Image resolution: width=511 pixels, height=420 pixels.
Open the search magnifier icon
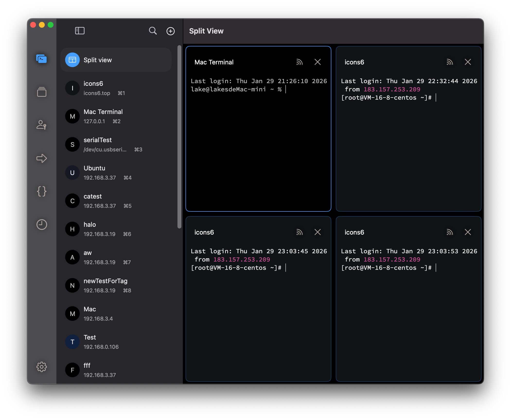(x=153, y=31)
